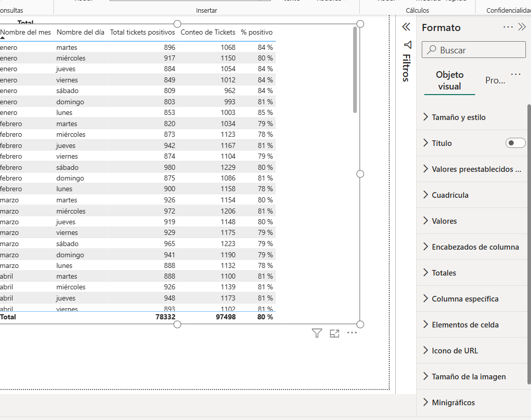Open more options ellipsis below the table

point(352,333)
